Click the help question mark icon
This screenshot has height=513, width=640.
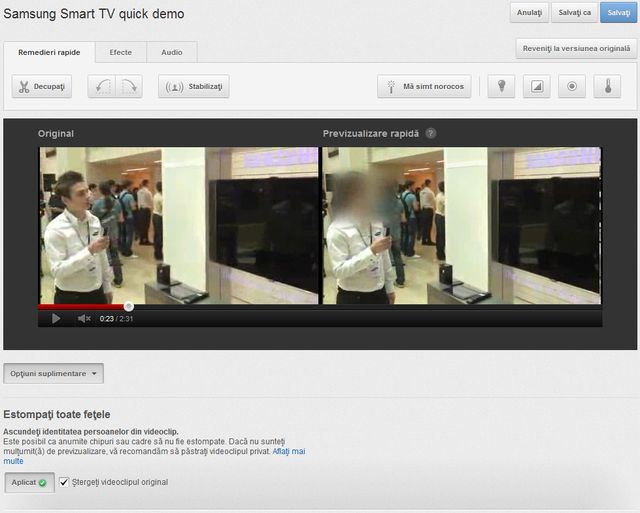coord(431,133)
